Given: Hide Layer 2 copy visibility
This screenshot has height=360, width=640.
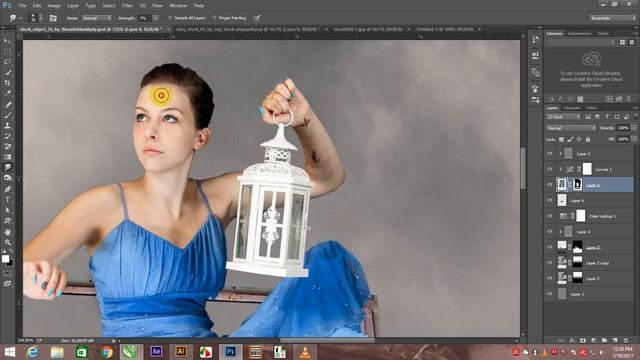Looking at the screenshot, I should pos(549,263).
